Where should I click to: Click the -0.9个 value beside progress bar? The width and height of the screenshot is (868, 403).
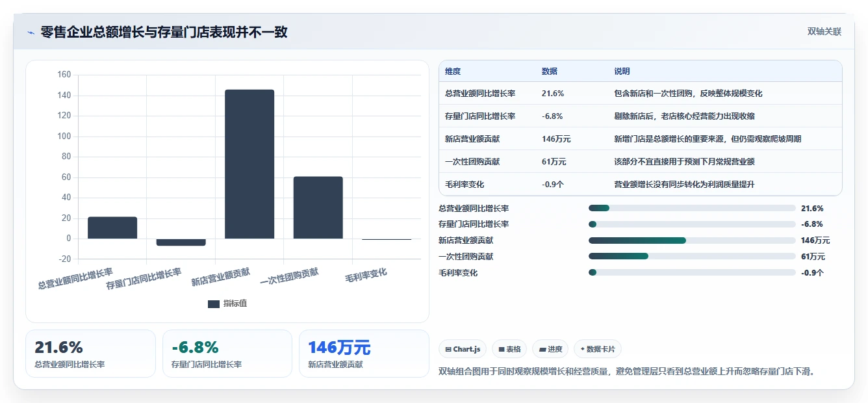pos(812,273)
